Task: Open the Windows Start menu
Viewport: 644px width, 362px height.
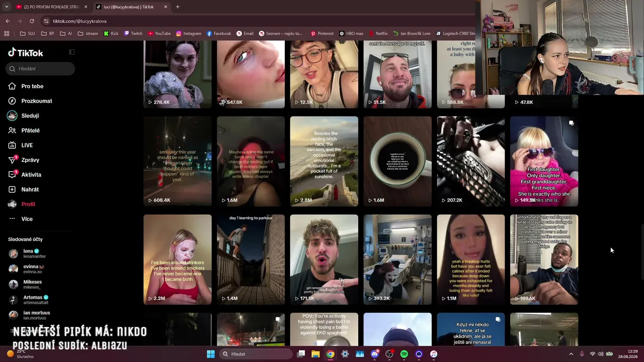Action: tap(211, 354)
